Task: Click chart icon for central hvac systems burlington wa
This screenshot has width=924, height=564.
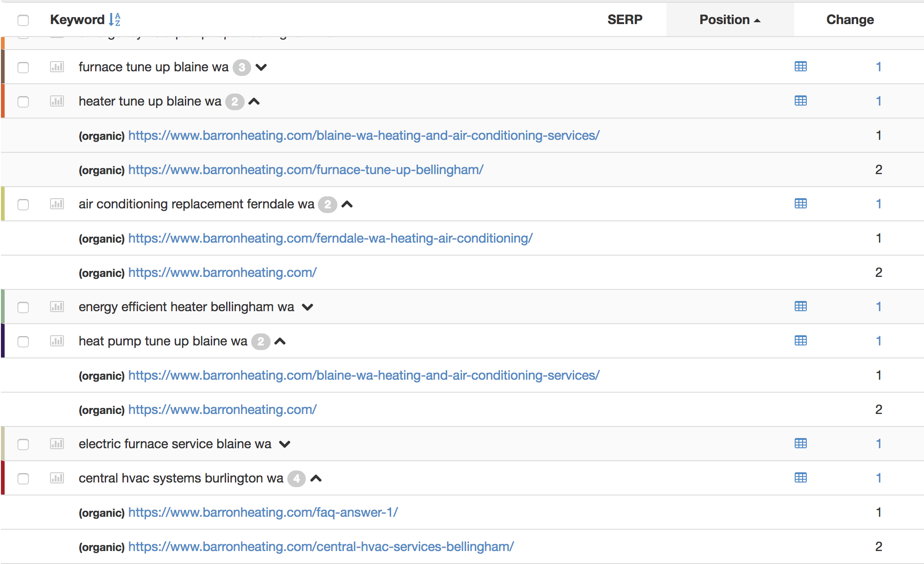Action: tap(57, 478)
